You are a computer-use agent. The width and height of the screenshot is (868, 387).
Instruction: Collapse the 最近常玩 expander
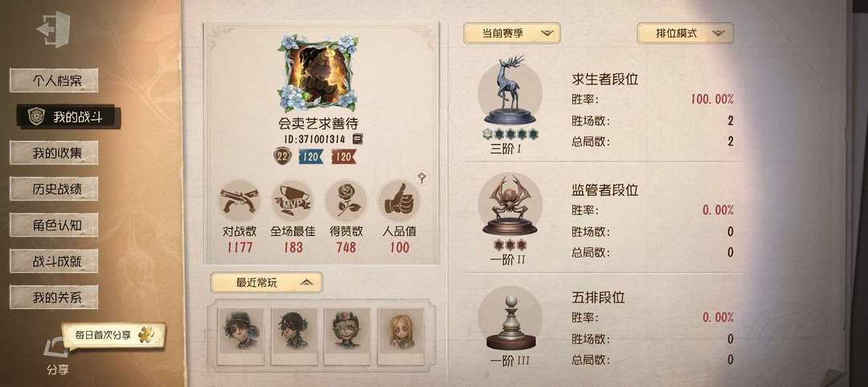pyautogui.click(x=266, y=283)
